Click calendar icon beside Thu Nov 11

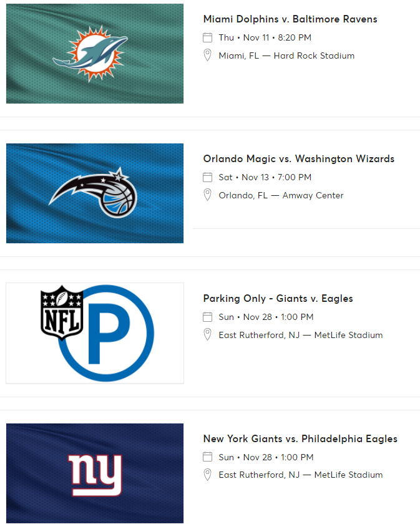pos(208,37)
